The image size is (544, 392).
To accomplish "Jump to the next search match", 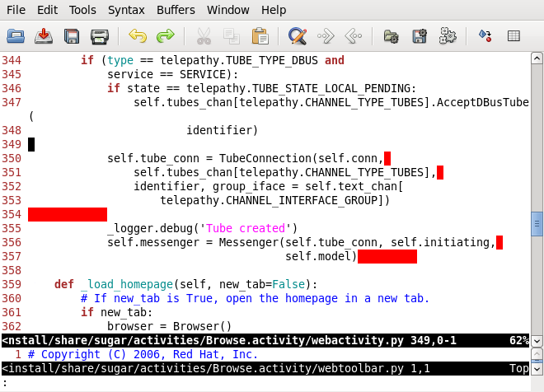I will pyautogui.click(x=326, y=36).
